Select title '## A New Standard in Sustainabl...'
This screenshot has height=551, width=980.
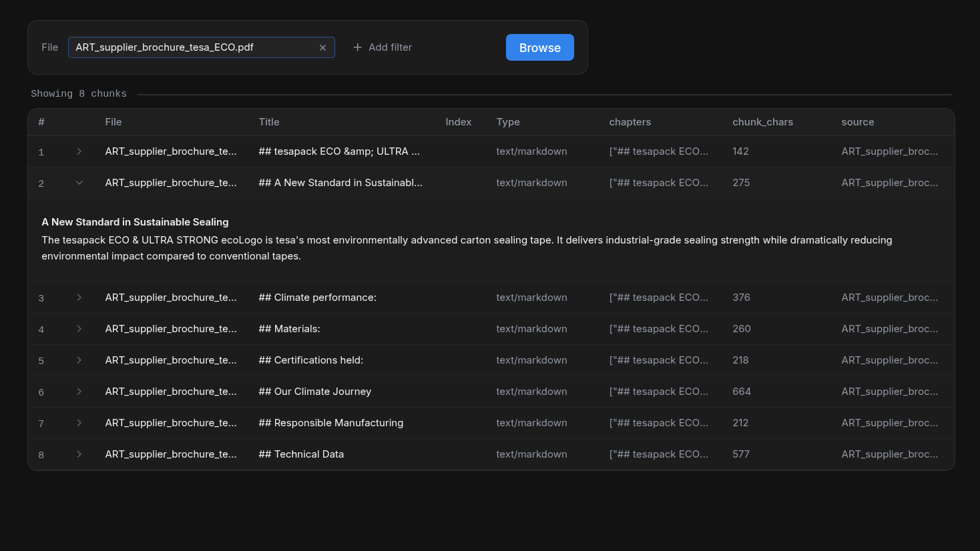pos(340,183)
